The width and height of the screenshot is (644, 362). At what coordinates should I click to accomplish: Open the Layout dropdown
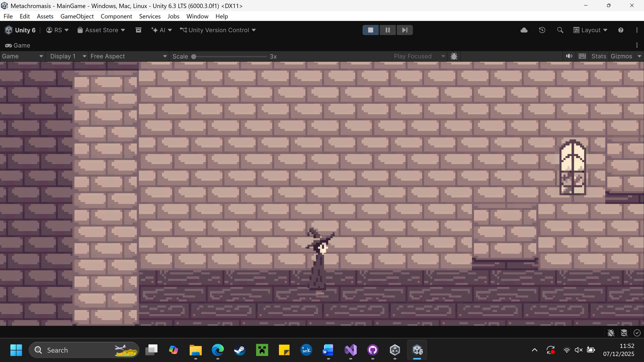pyautogui.click(x=591, y=30)
